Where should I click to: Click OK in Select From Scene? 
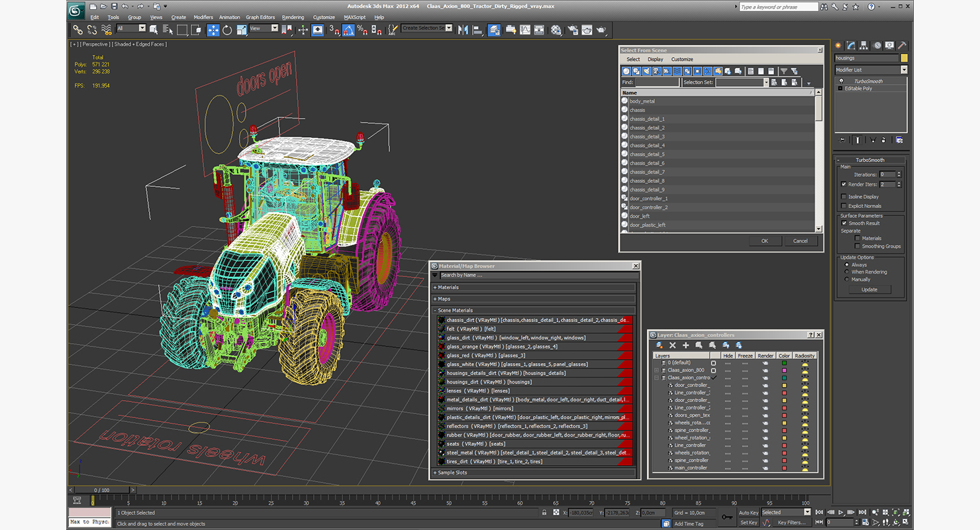point(765,241)
